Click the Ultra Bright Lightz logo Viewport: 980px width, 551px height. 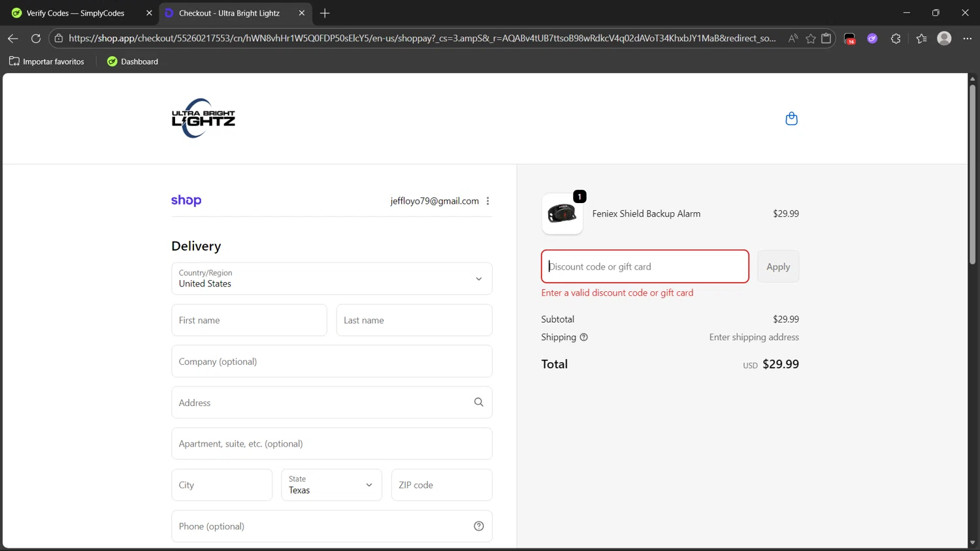(x=203, y=118)
